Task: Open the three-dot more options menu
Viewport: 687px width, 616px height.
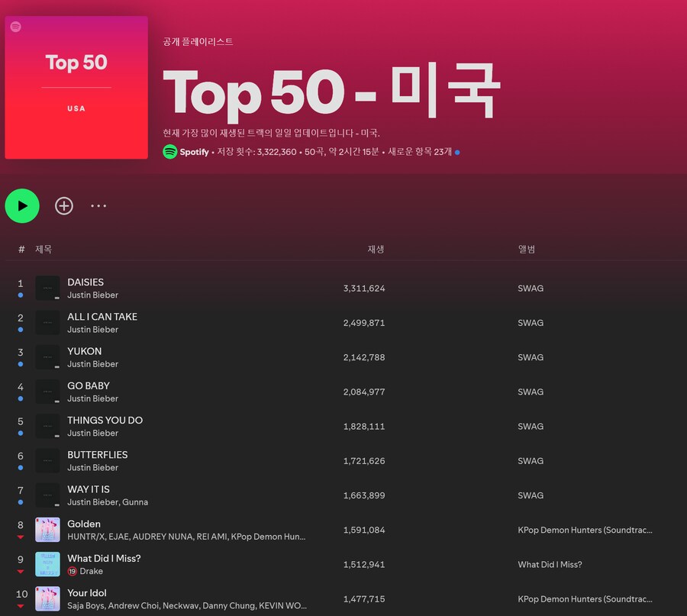Action: 98,205
